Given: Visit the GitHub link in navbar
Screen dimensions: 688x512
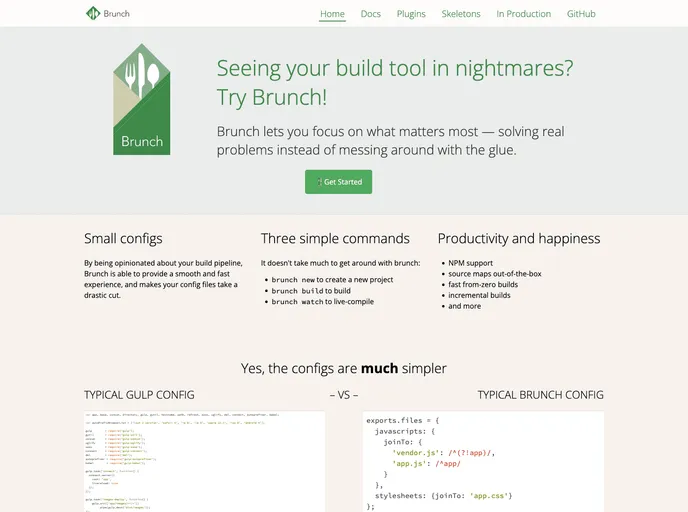Looking at the screenshot, I should 581,14.
